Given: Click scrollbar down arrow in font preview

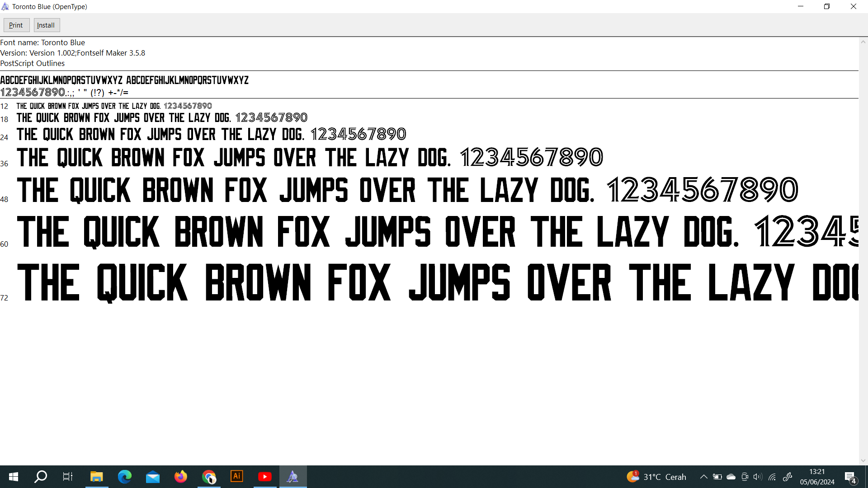Looking at the screenshot, I should click(x=863, y=461).
